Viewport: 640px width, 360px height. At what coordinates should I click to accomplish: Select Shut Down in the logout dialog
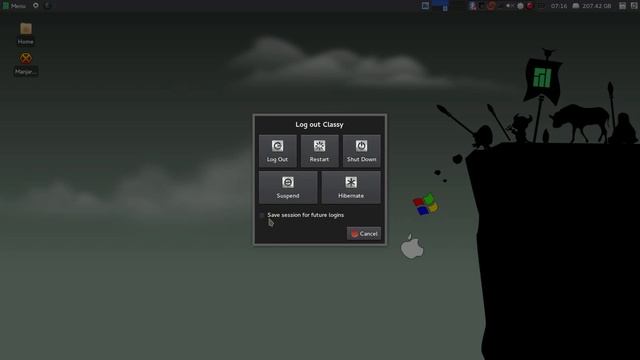(x=362, y=151)
